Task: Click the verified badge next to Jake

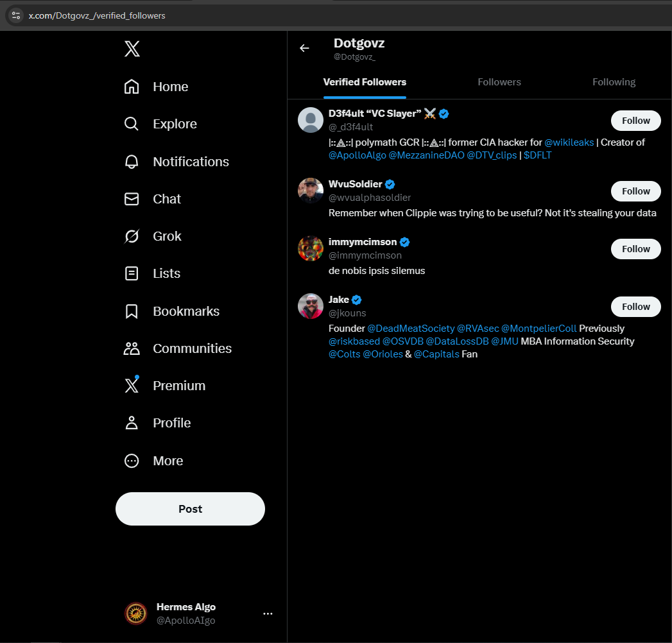Action: click(x=357, y=299)
